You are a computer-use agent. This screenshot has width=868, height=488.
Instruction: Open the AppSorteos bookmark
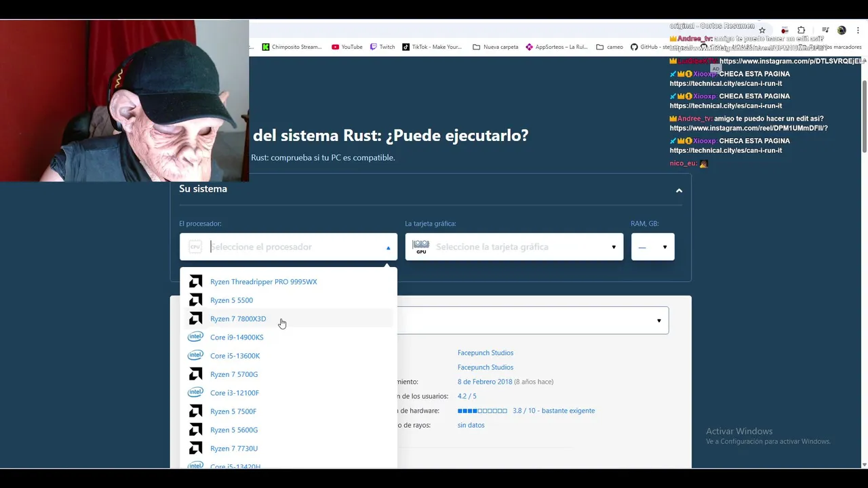tap(556, 47)
